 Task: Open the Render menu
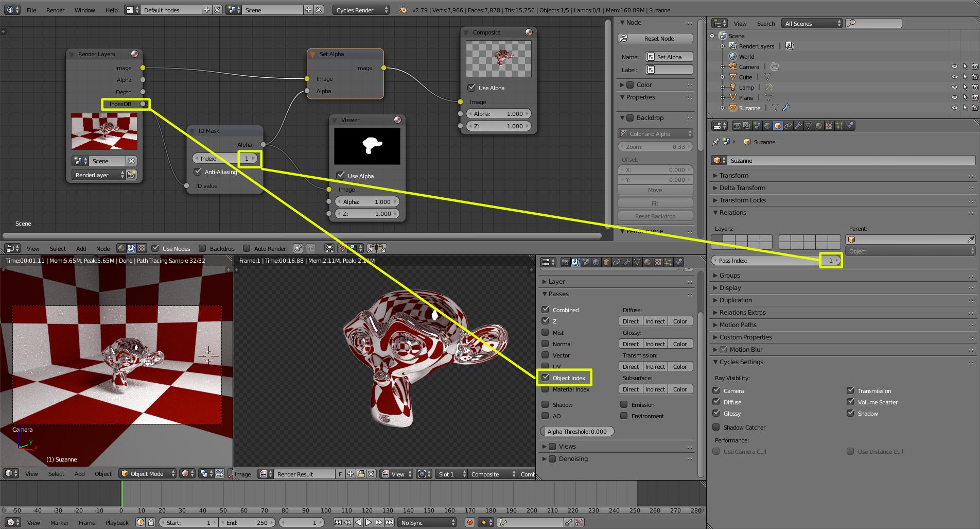coord(56,10)
